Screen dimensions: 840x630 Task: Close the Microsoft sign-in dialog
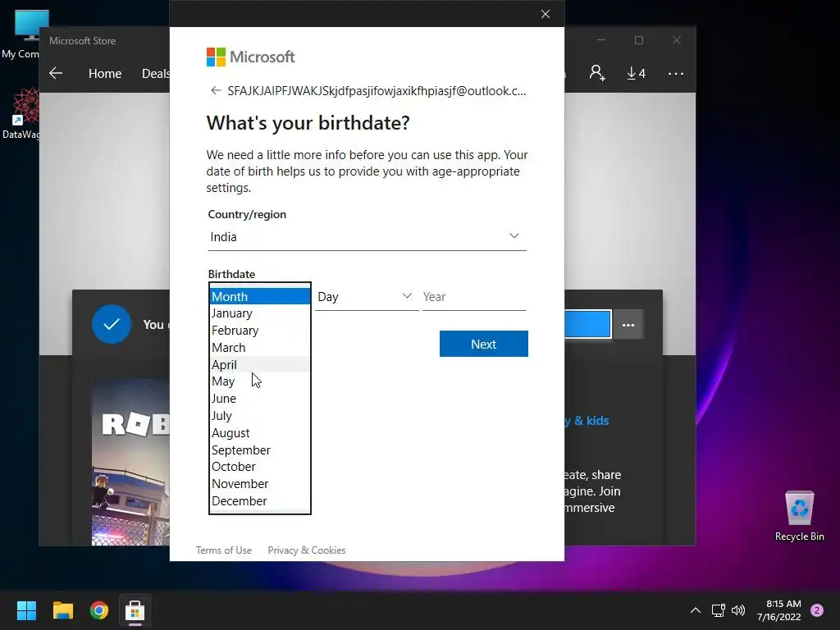coord(546,14)
